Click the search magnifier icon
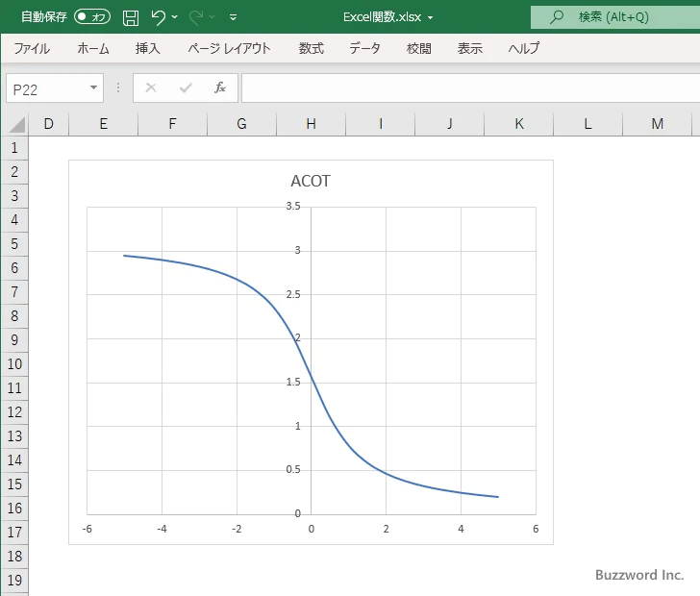The height and width of the screenshot is (596, 700). coord(556,17)
